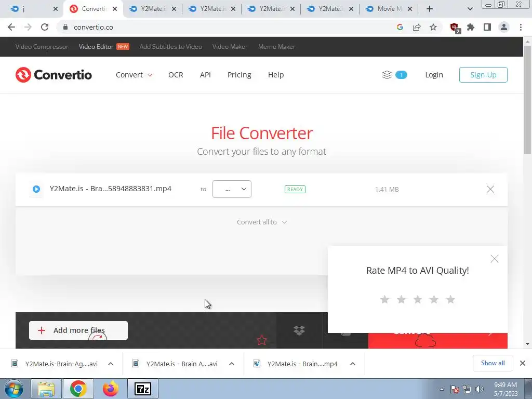Open 7-Zip from taskbar
The height and width of the screenshot is (399, 532).
[x=142, y=389]
